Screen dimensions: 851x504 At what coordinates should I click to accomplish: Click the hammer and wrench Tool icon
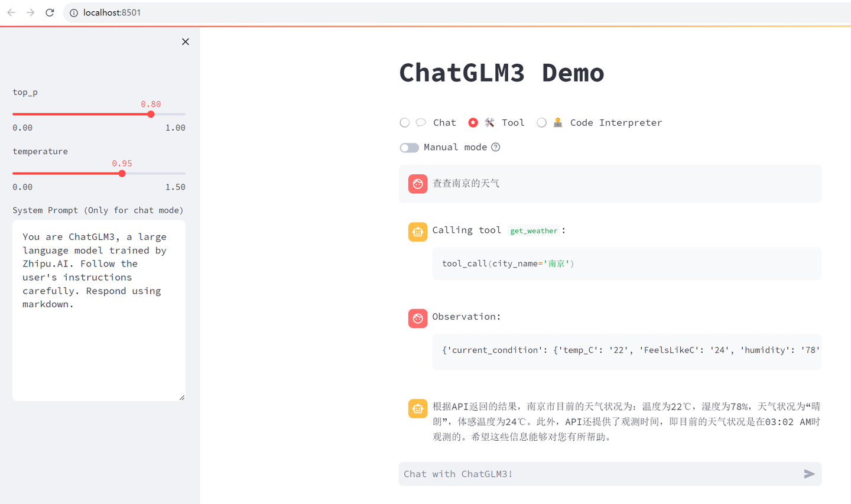tap(489, 122)
